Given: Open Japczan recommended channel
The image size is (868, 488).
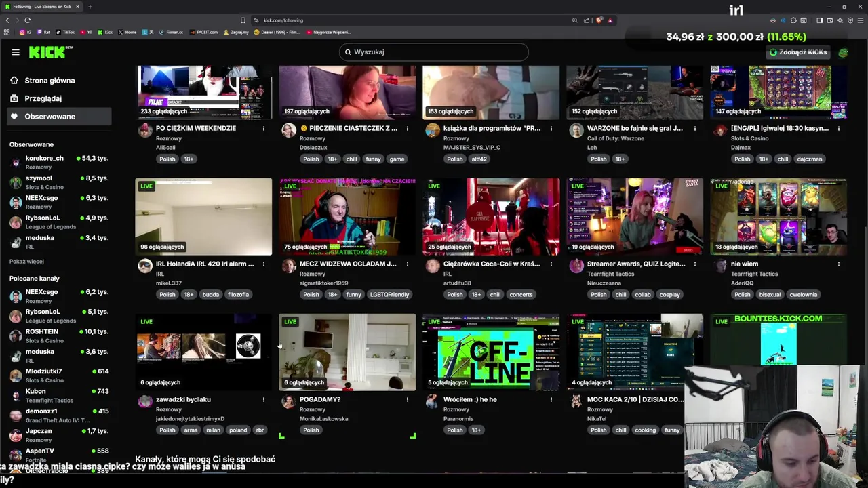Looking at the screenshot, I should (59, 435).
